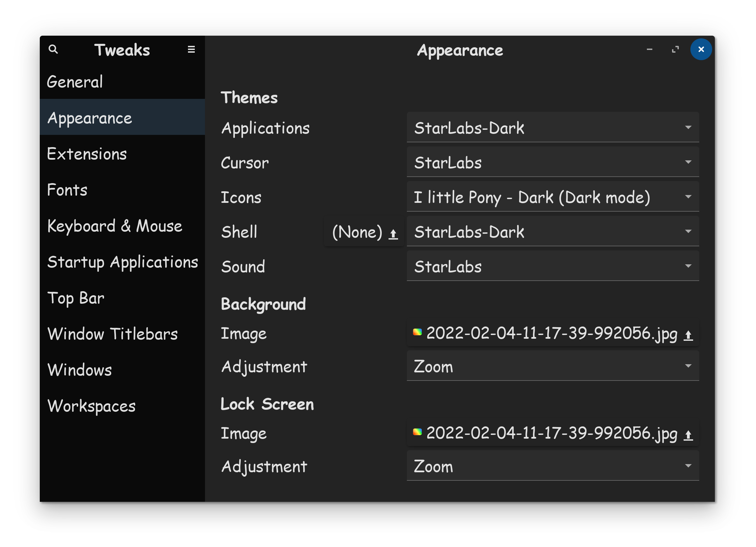Screen dimensions: 756x547
Task: Open the search icon in Tweaks header
Action: coord(53,50)
